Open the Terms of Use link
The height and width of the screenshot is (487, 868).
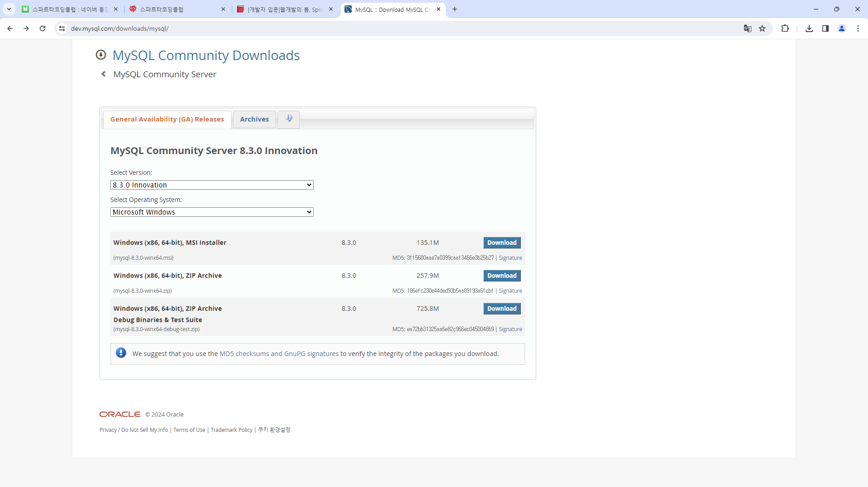(x=189, y=430)
